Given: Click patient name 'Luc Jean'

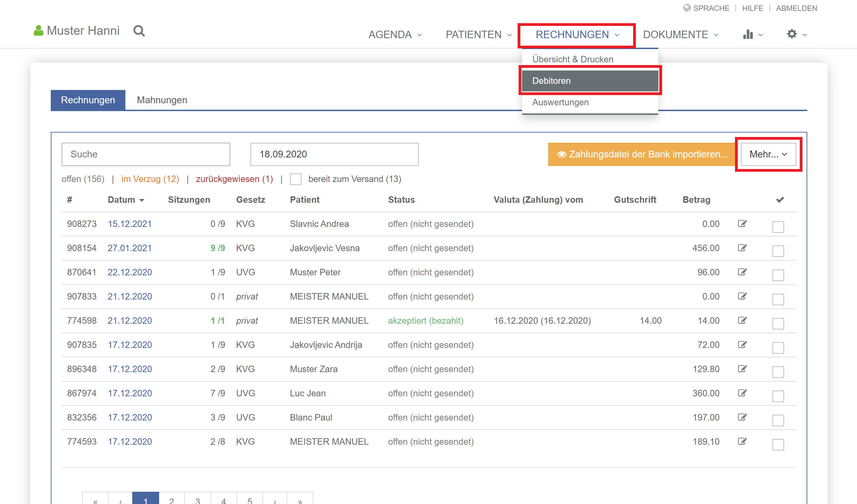Looking at the screenshot, I should 308,393.
